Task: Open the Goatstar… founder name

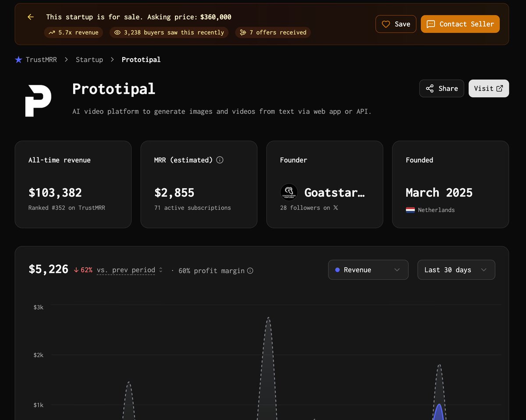Action: coord(334,193)
